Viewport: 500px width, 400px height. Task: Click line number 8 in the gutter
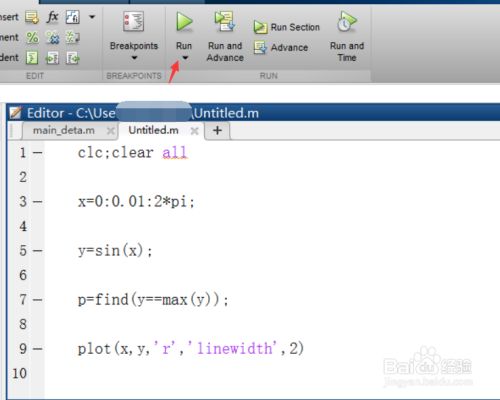(x=23, y=324)
